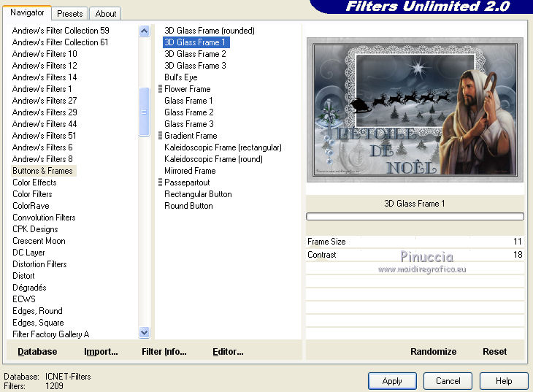533x392 pixels.
Task: Select 3D Glass Frame (rounded) filter
Action: pos(210,31)
